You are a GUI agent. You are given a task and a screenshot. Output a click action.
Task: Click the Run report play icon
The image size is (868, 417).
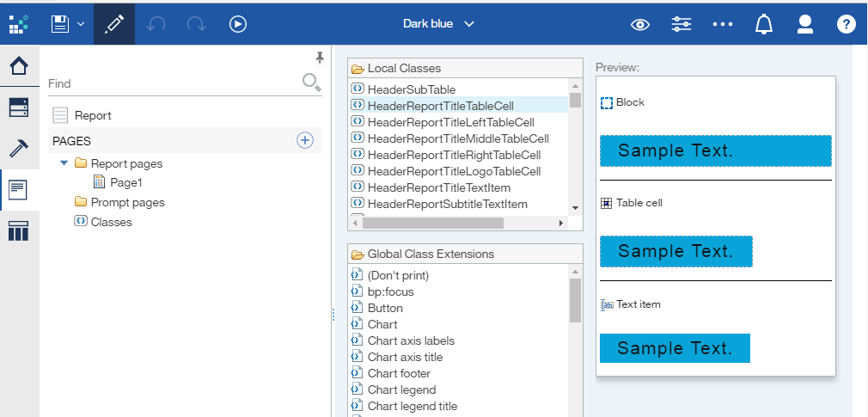[238, 24]
